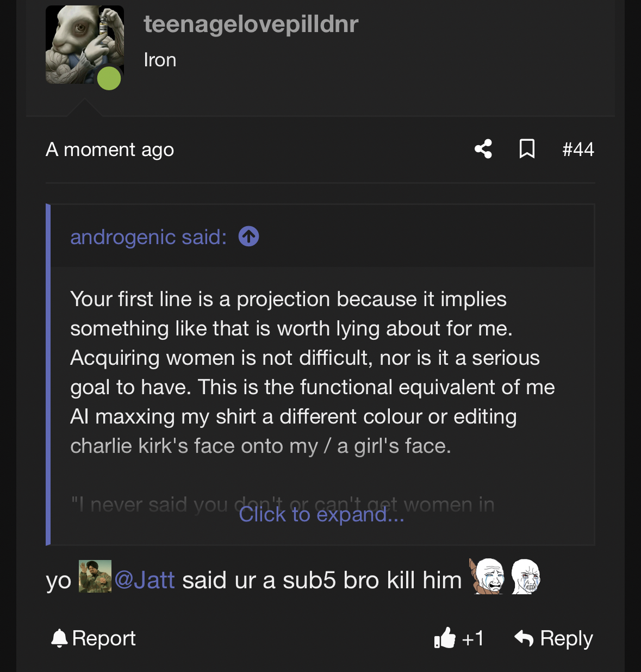Click the upward arrow next to androgenic said

pos(248,236)
